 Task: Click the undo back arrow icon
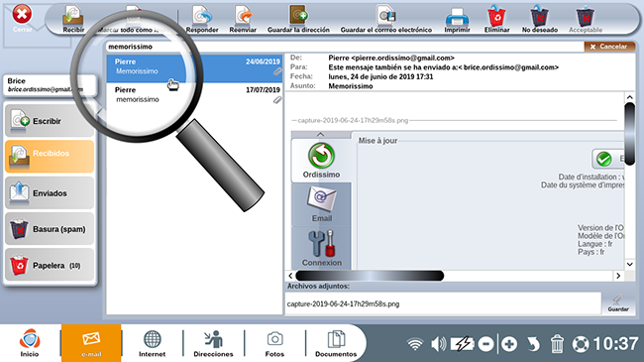(533, 344)
